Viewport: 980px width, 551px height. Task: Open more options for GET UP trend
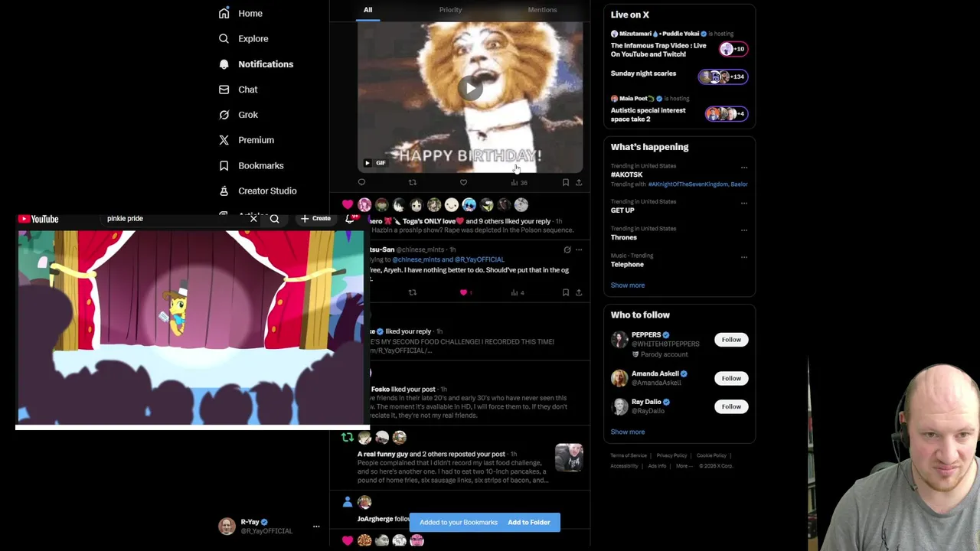coord(744,204)
